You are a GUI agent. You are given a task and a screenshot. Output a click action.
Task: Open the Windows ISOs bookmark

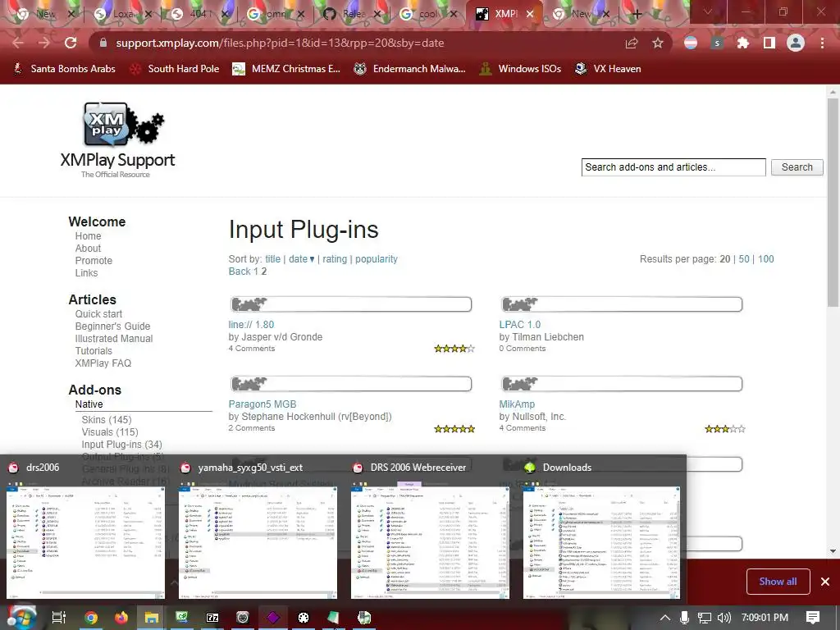pyautogui.click(x=520, y=69)
